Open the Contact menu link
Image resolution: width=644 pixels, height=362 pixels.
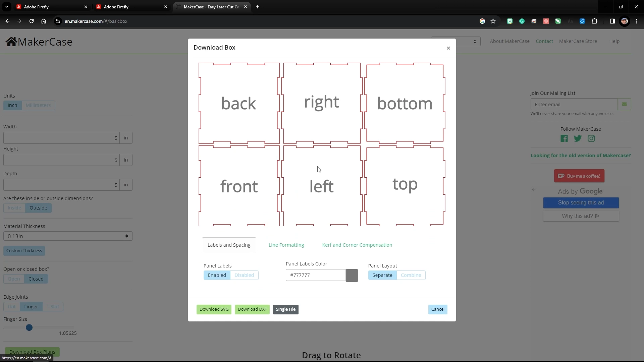click(x=544, y=41)
